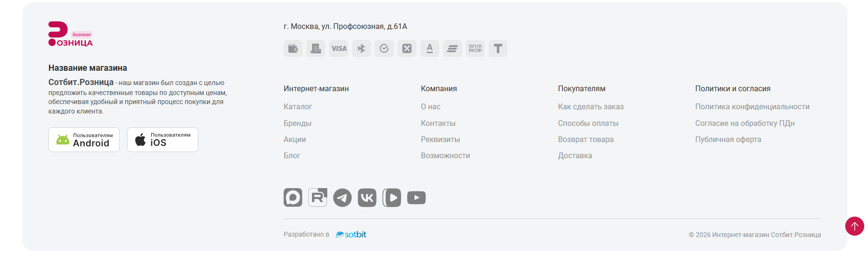
Task: Click the wallet cash payment icon
Action: point(293,48)
